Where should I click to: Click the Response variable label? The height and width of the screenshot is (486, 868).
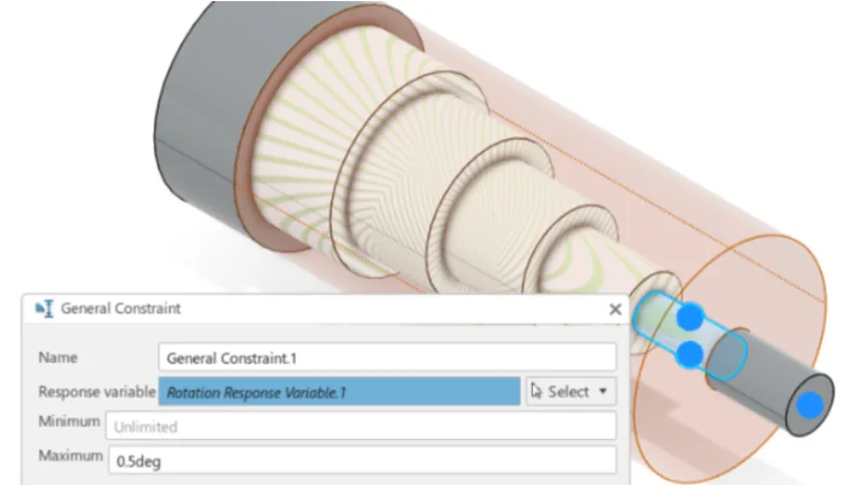click(x=97, y=391)
